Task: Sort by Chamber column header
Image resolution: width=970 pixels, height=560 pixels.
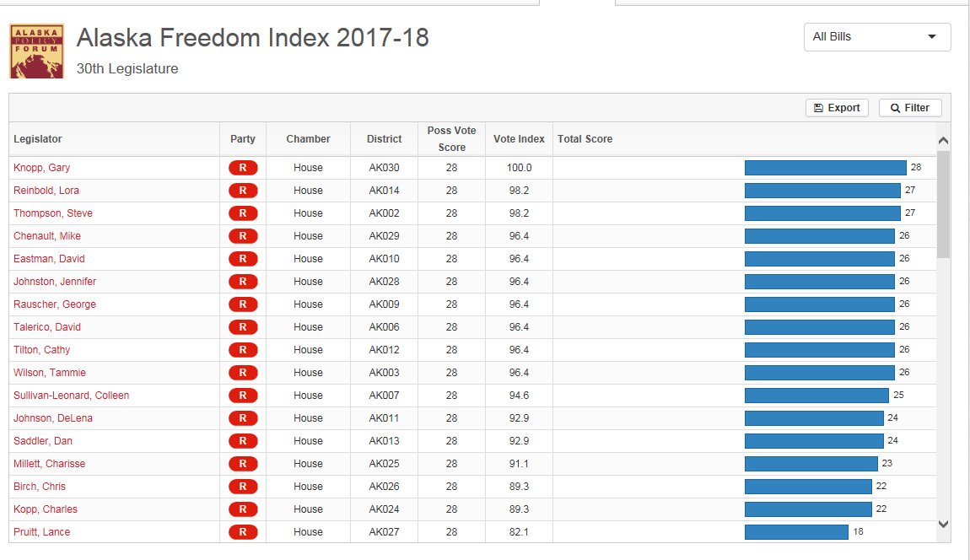Action: point(308,139)
